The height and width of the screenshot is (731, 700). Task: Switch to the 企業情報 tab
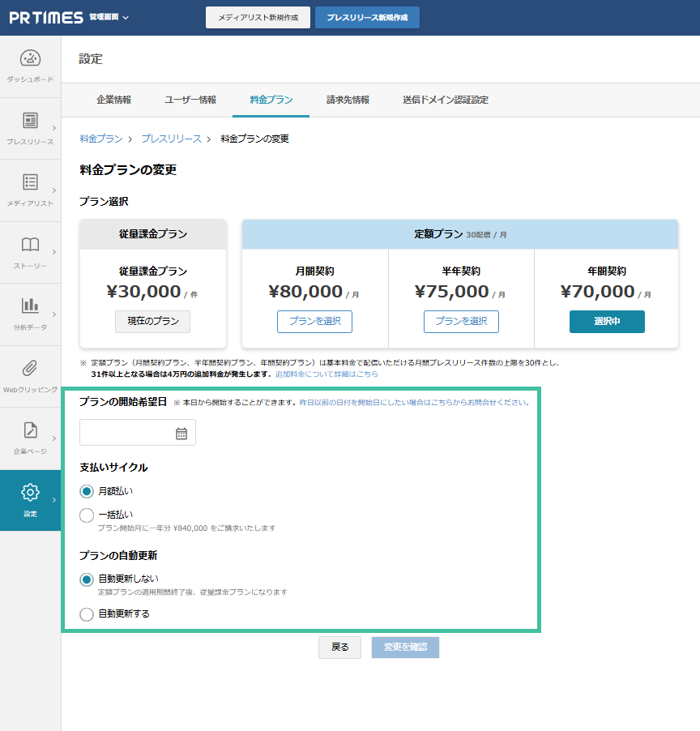click(x=113, y=100)
